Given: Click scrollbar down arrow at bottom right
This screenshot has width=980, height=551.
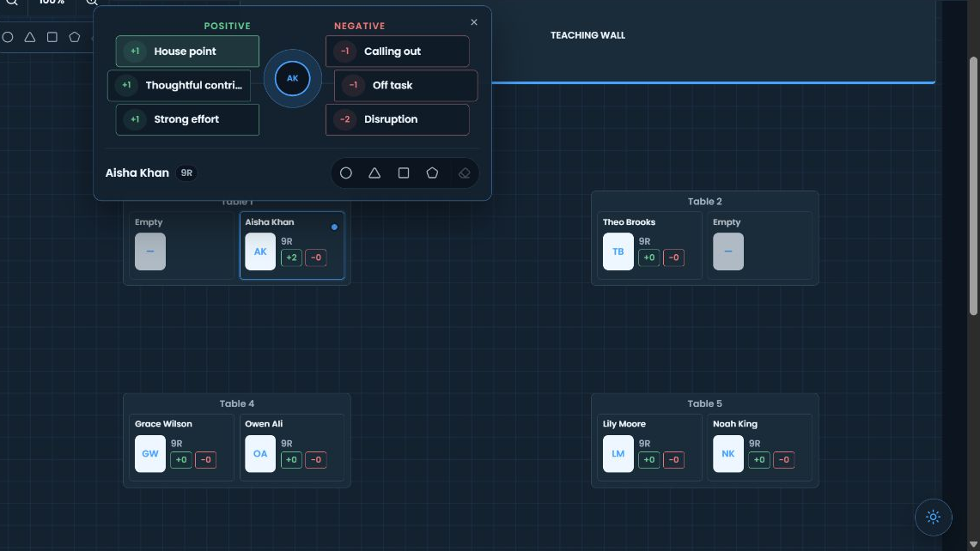Looking at the screenshot, I should pyautogui.click(x=973, y=545).
